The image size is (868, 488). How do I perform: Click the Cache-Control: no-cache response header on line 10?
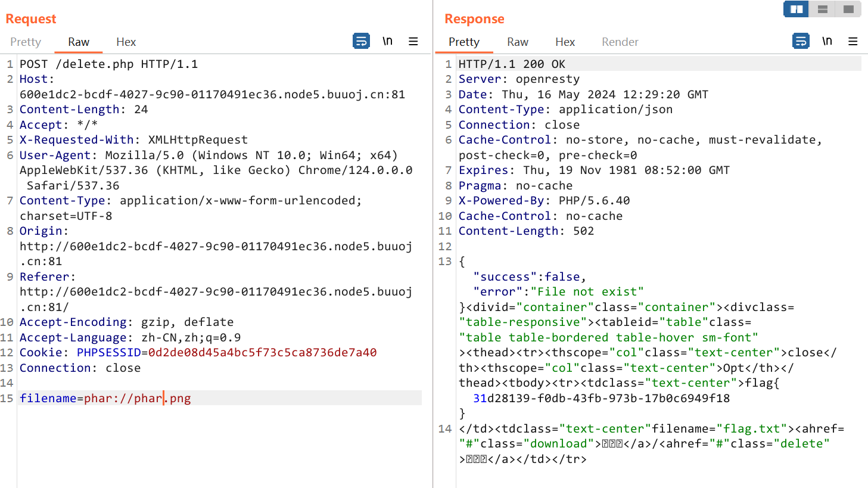541,216
